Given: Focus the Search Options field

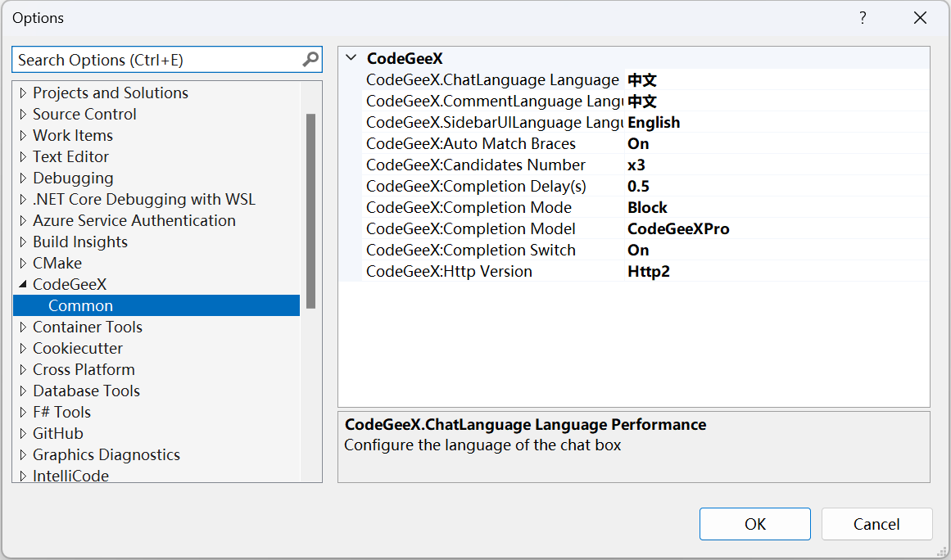Looking at the screenshot, I should point(167,60).
